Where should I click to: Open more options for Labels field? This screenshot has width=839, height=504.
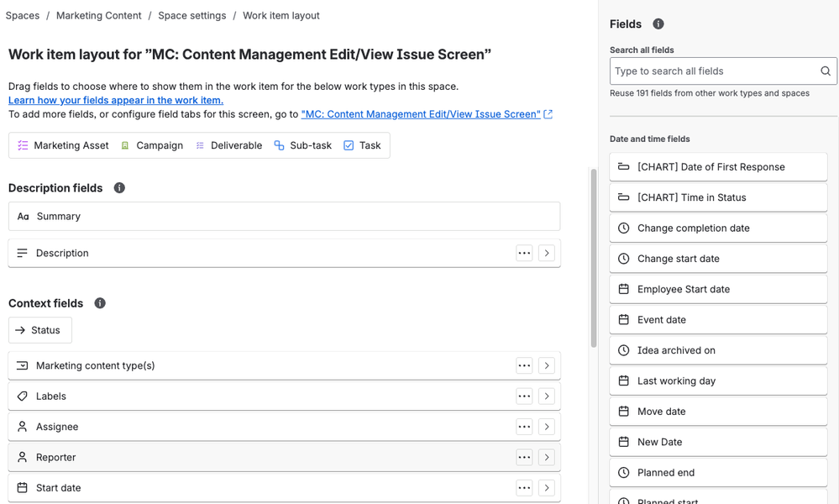(x=524, y=396)
